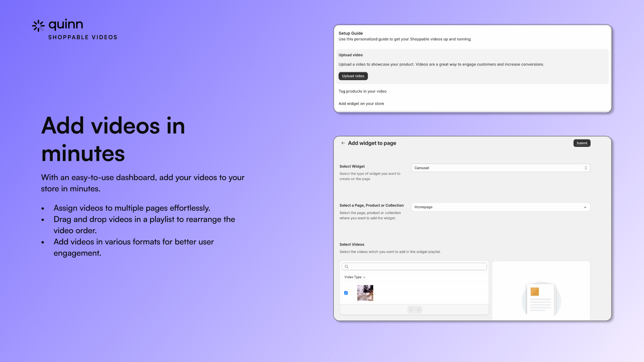Viewport: 644px width, 362px height.
Task: Click the "Setup Guide" heading
Action: pyautogui.click(x=350, y=33)
